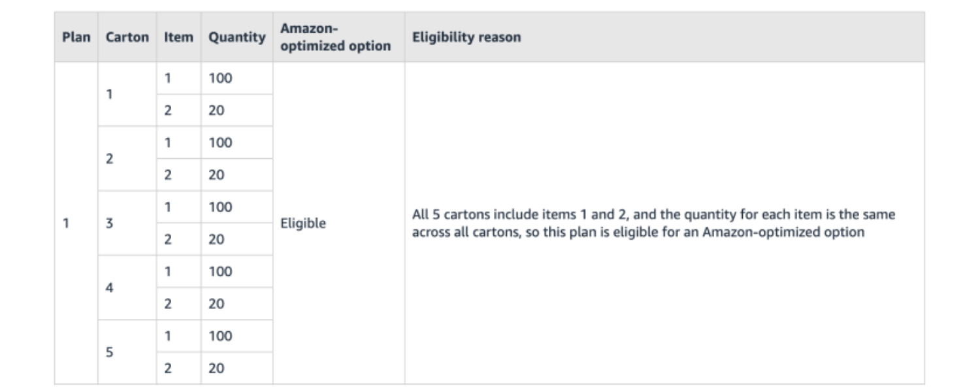Viewport: 980px width, 392px height.
Task: Click the Eligibility reason column header
Action: pyautogui.click(x=466, y=37)
